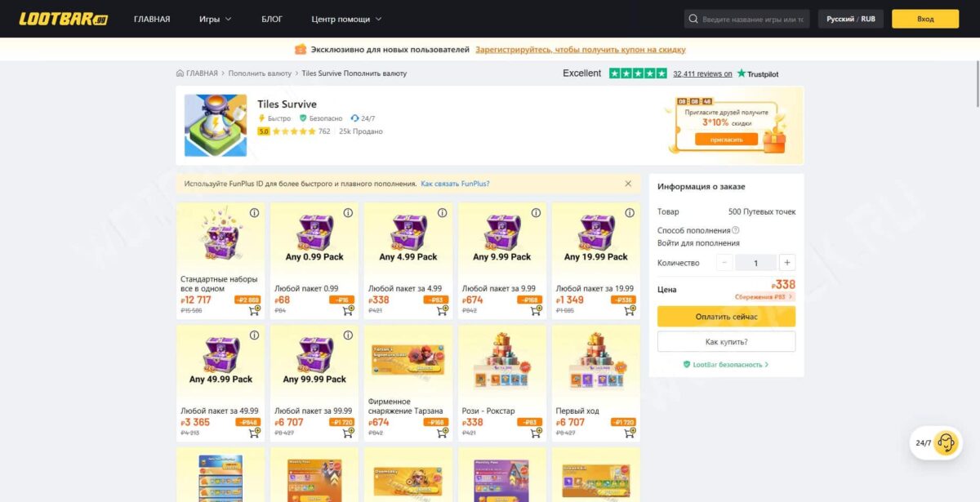This screenshot has height=502, width=980.
Task: Click the search magnifier icon
Action: tap(693, 19)
